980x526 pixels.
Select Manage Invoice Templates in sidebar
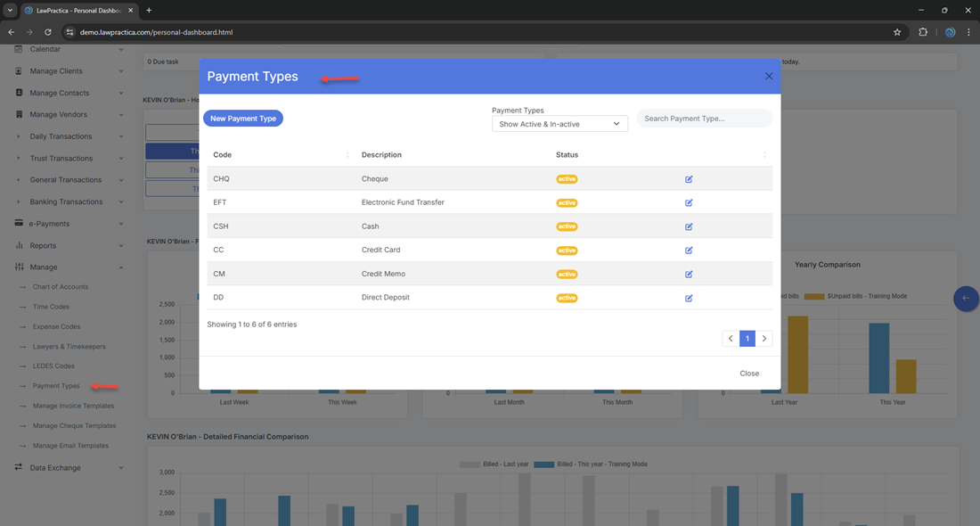point(73,406)
